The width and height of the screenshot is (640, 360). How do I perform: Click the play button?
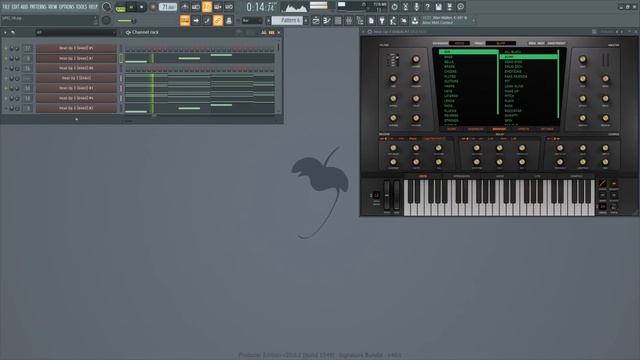(x=131, y=7)
